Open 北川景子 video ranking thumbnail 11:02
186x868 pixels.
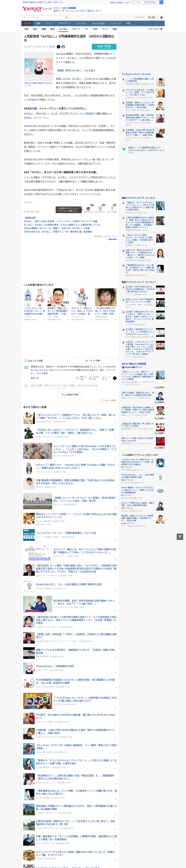coord(160,290)
